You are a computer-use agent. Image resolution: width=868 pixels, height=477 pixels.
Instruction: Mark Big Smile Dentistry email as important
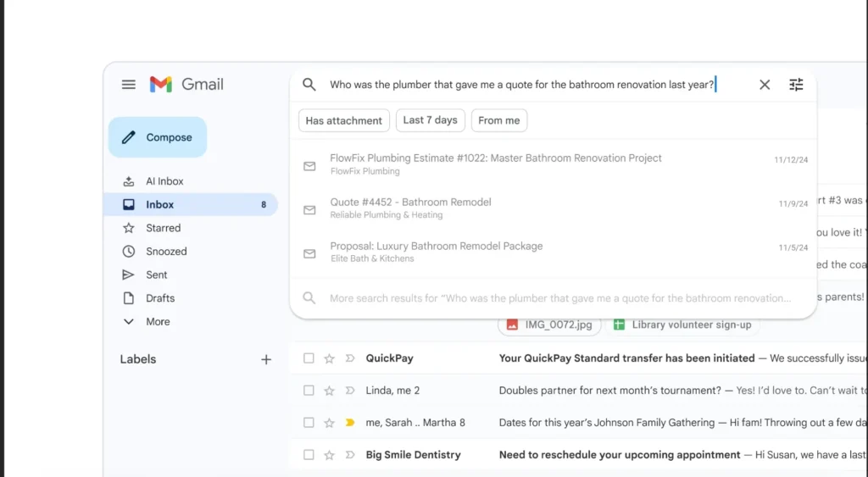pyautogui.click(x=349, y=455)
